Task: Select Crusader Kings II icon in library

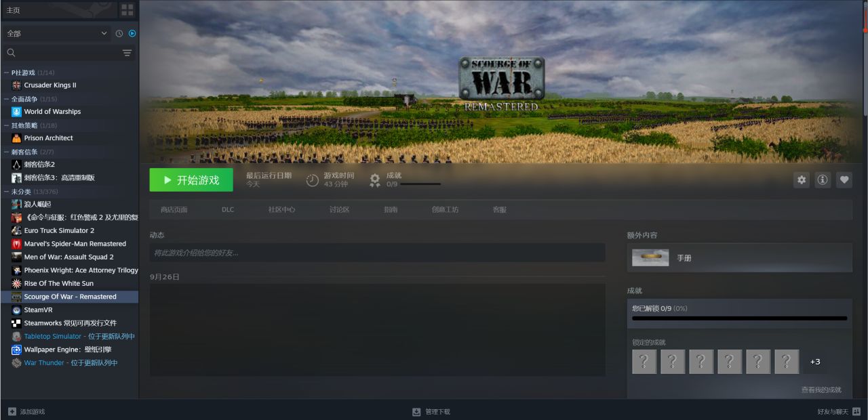Action: pyautogui.click(x=17, y=85)
